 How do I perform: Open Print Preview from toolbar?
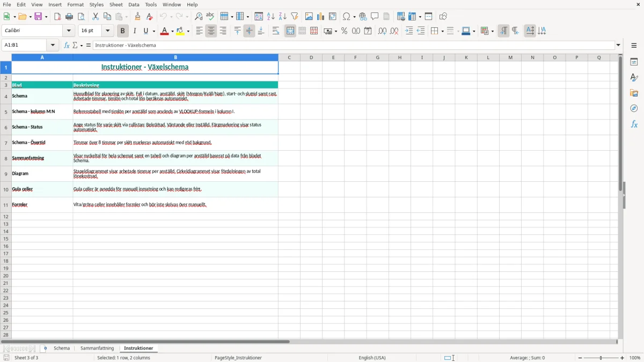point(81,17)
